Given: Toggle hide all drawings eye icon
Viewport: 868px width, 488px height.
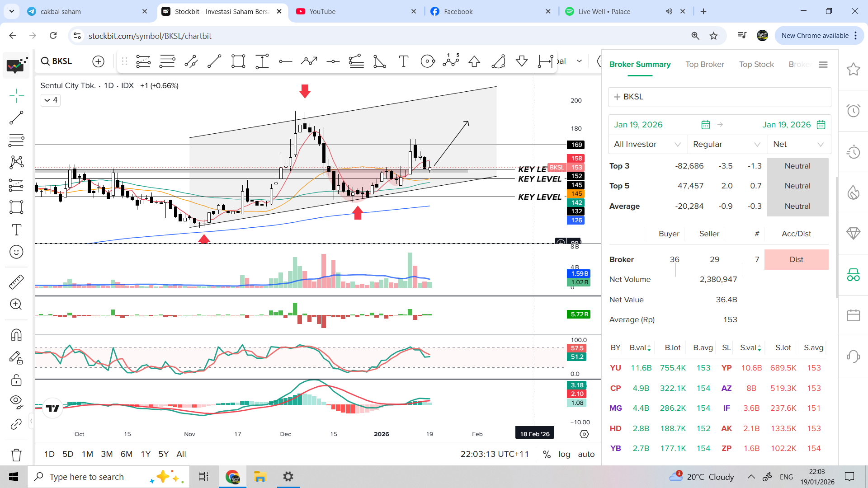Looking at the screenshot, I should point(16,401).
